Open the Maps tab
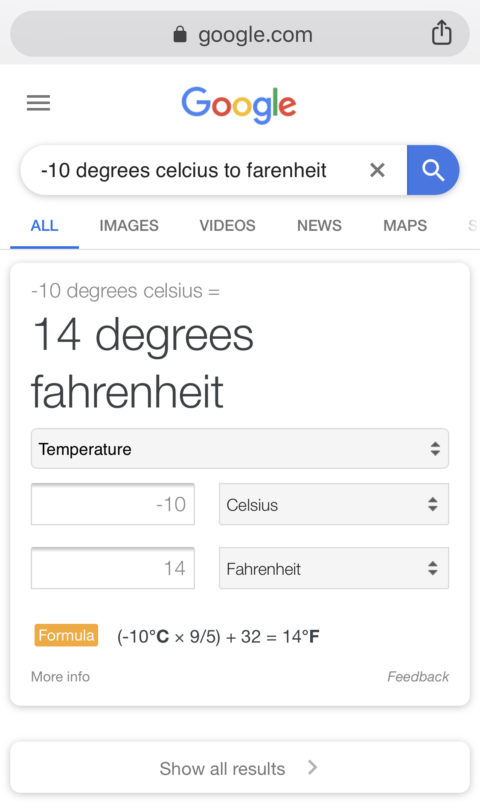This screenshot has width=480, height=812. click(405, 225)
